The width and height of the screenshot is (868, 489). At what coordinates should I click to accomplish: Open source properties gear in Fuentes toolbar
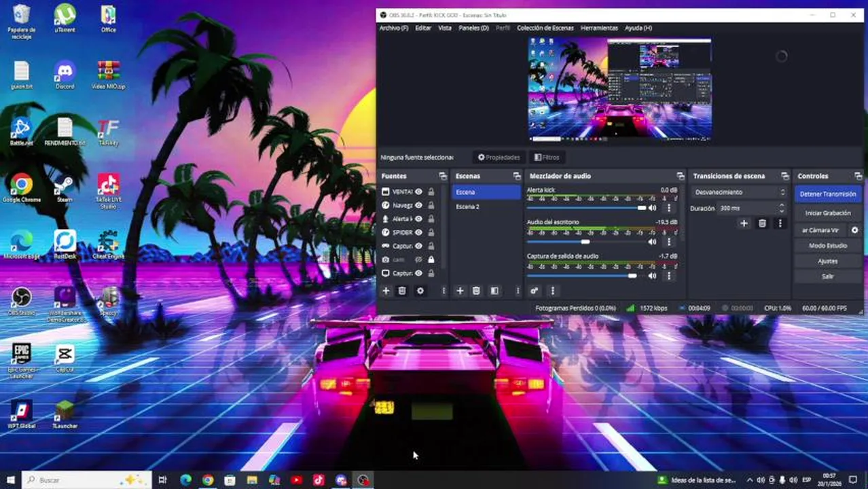point(420,291)
